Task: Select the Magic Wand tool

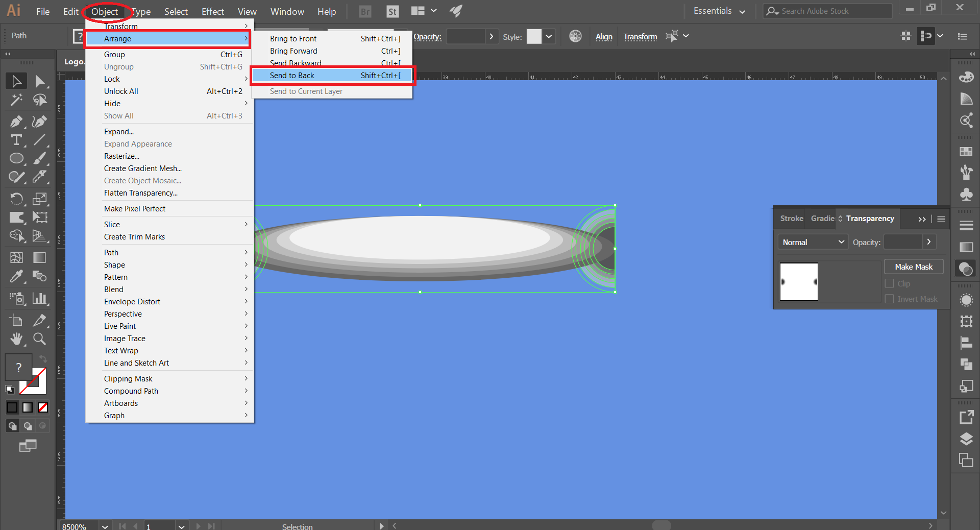Action: click(16, 100)
